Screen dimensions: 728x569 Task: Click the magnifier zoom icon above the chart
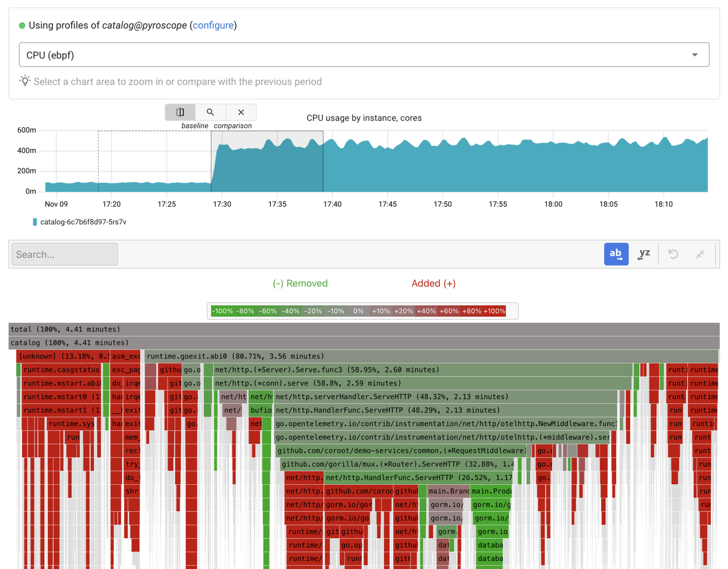tap(210, 112)
